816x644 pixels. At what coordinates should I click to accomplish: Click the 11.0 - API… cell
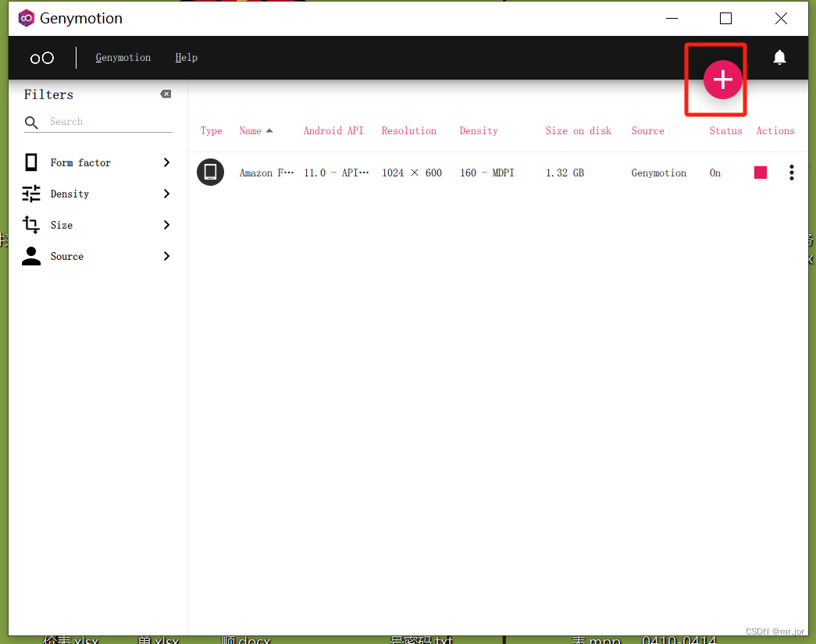[x=337, y=173]
